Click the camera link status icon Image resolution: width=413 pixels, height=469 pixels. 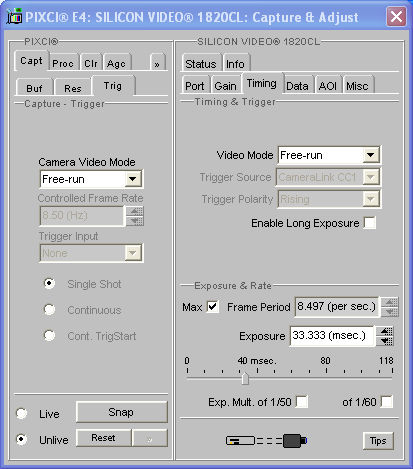click(x=266, y=441)
